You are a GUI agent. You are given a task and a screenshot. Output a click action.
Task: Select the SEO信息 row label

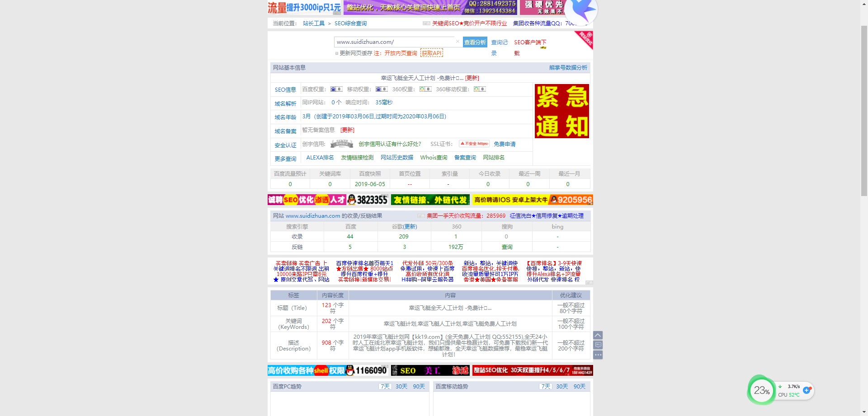285,89
